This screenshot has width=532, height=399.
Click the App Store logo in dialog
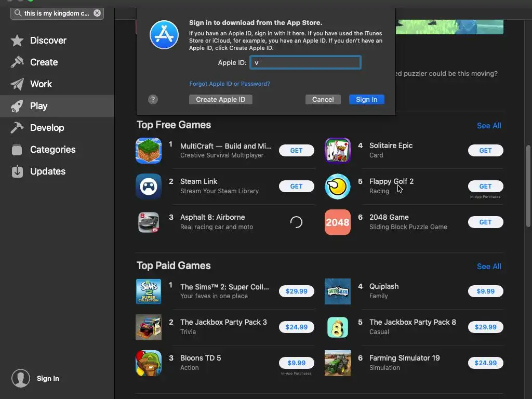(164, 35)
